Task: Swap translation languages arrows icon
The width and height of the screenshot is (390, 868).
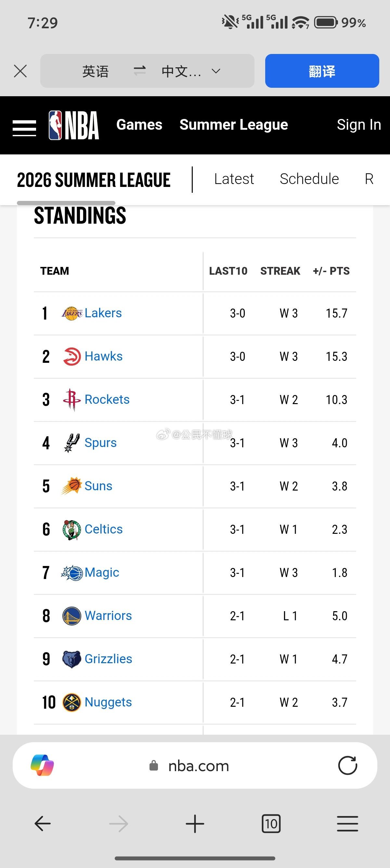Action: pyautogui.click(x=139, y=71)
